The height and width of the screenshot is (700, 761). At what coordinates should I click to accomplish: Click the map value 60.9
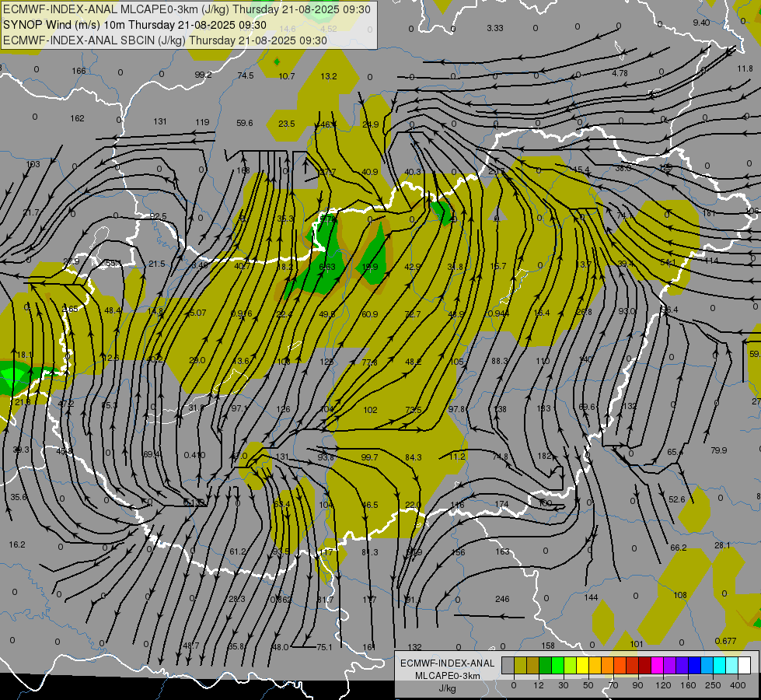pos(370,314)
